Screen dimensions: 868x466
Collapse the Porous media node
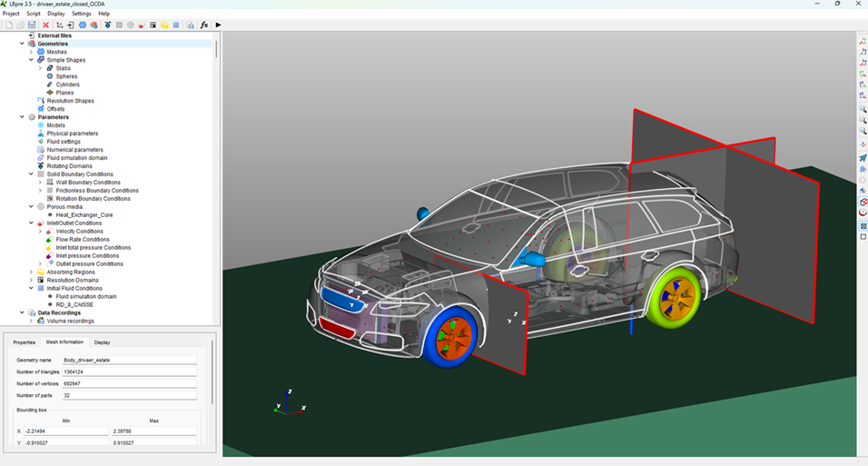(22, 206)
